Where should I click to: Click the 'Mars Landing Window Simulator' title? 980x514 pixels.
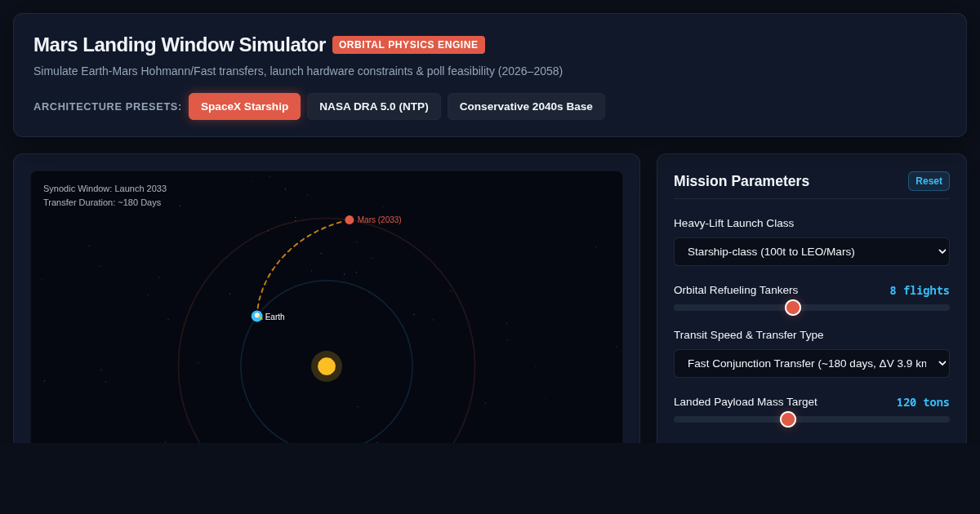(180, 45)
